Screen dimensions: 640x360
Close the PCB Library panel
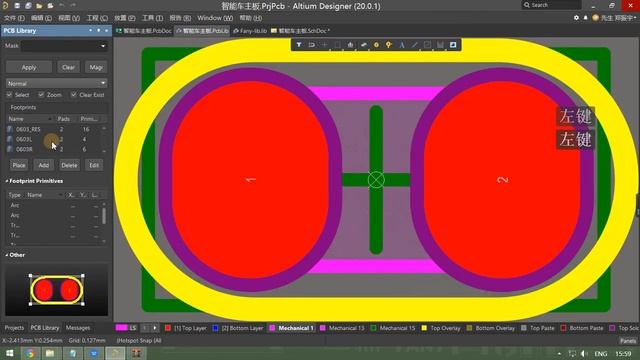(x=107, y=31)
